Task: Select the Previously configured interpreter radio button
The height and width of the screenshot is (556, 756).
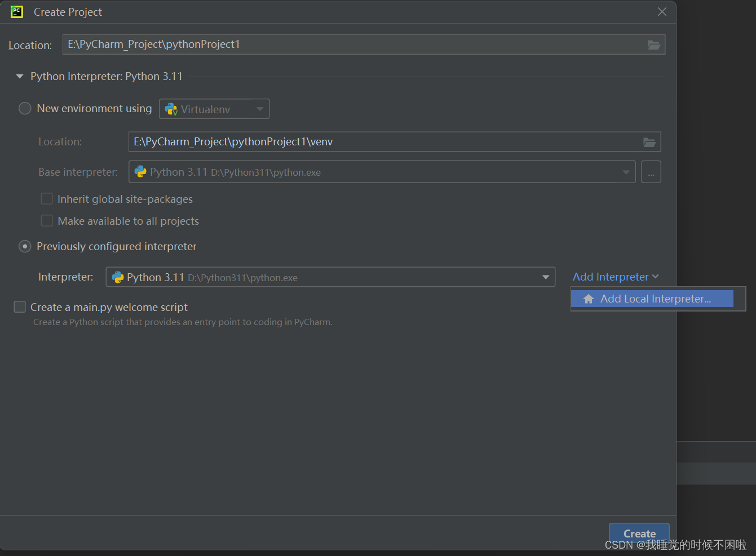Action: (25, 246)
